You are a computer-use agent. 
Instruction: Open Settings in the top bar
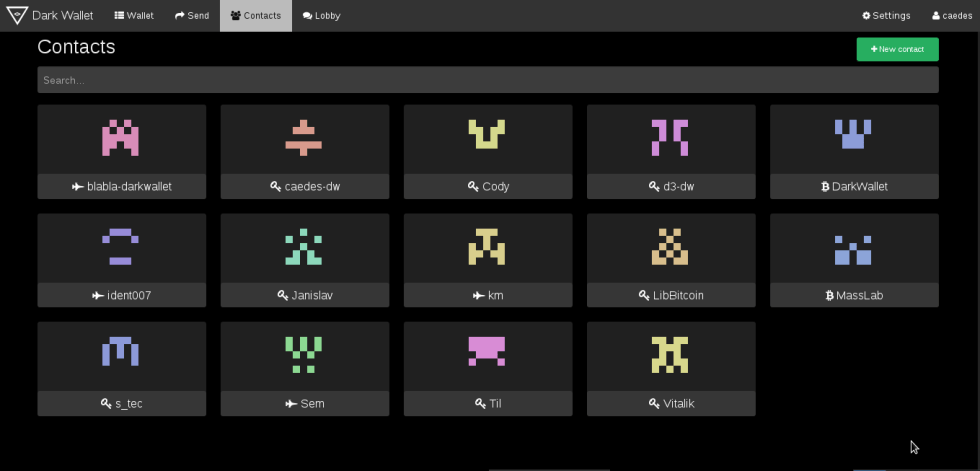(886, 16)
